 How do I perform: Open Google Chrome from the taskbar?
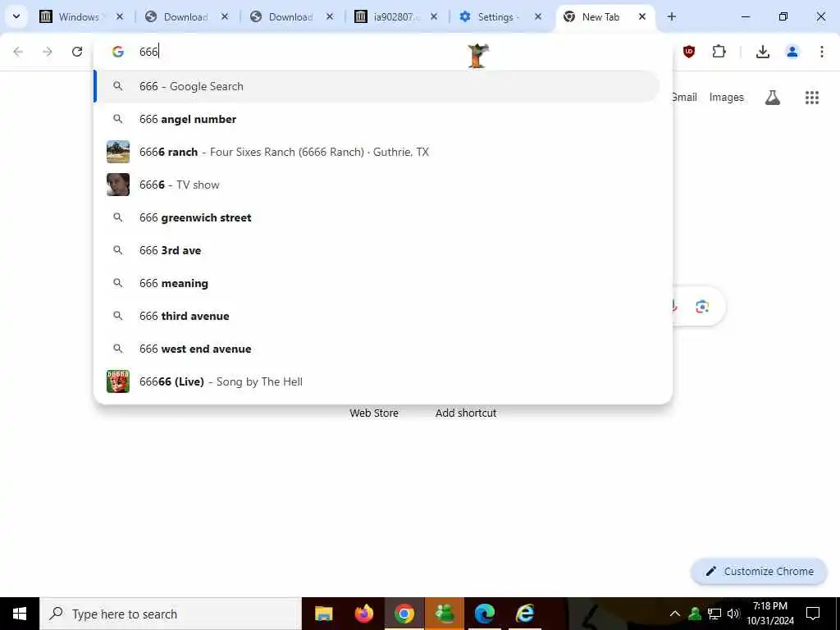point(404,614)
